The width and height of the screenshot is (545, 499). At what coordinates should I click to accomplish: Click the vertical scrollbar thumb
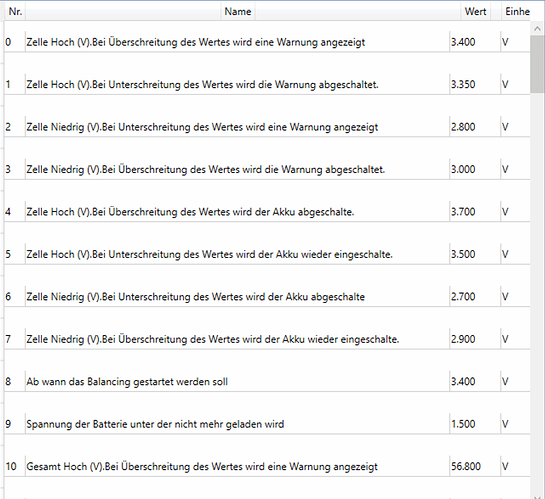click(537, 64)
